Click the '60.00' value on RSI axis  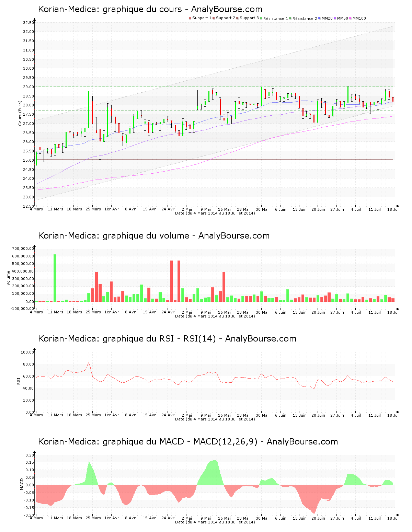[28, 376]
